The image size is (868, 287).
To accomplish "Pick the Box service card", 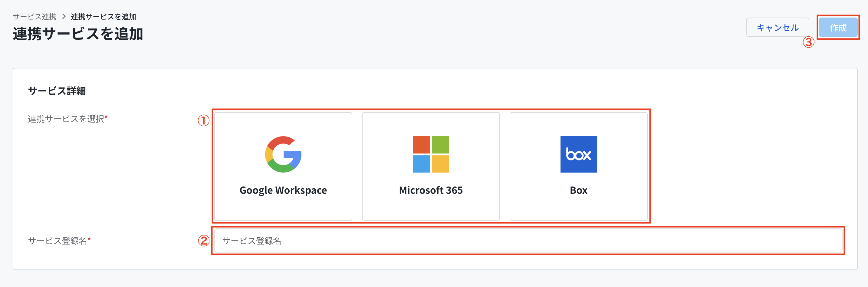I will [x=578, y=166].
